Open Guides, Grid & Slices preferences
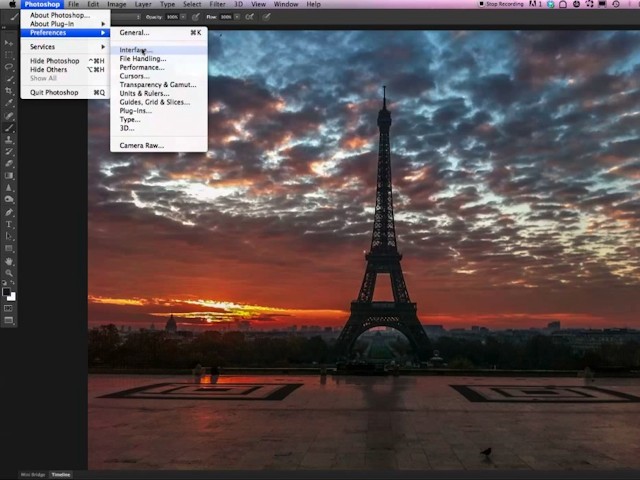640x480 pixels. click(x=159, y=102)
